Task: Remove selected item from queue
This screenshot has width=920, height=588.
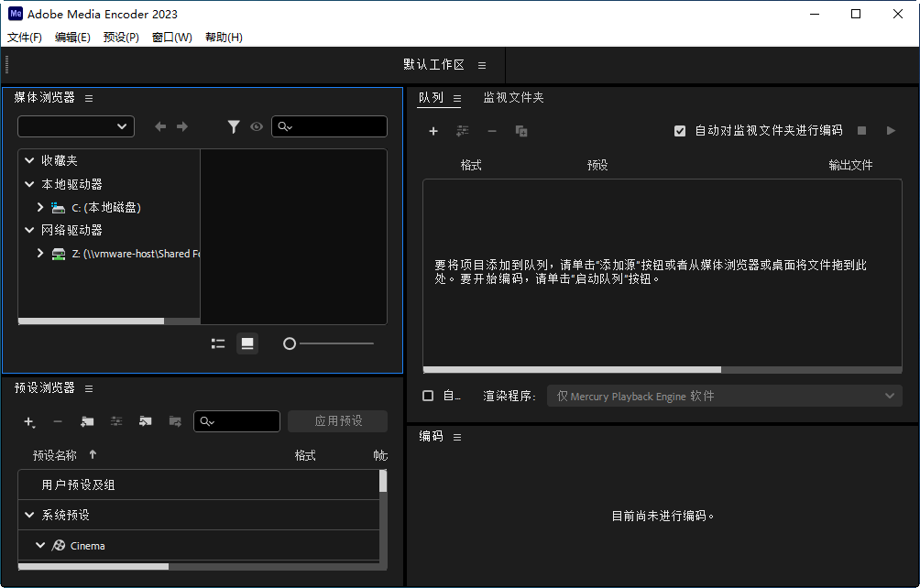Action: [x=491, y=130]
